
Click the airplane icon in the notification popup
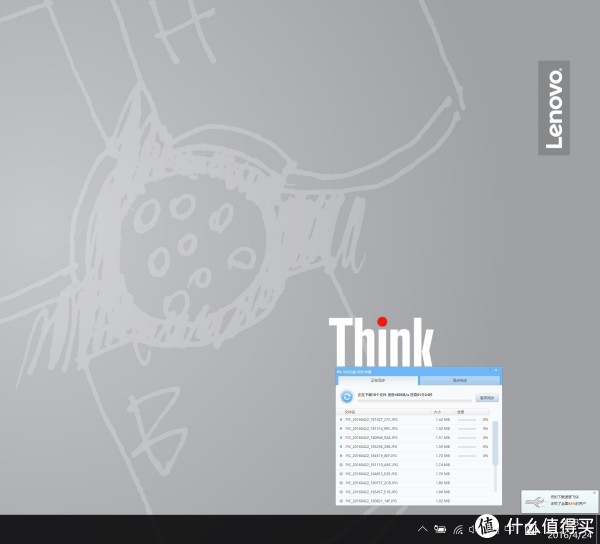(x=535, y=502)
